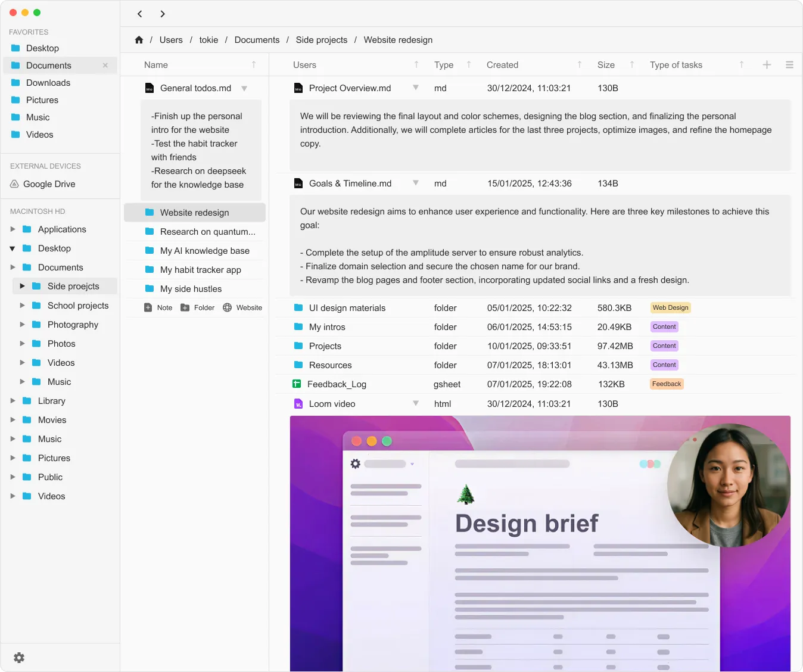Remove Documents from favorites with X
This screenshot has width=803, height=672.
[105, 66]
